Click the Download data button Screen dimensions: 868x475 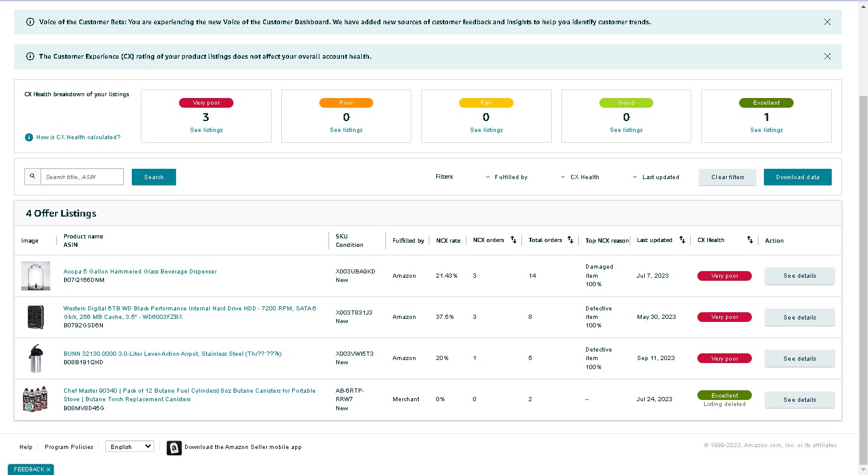798,177
